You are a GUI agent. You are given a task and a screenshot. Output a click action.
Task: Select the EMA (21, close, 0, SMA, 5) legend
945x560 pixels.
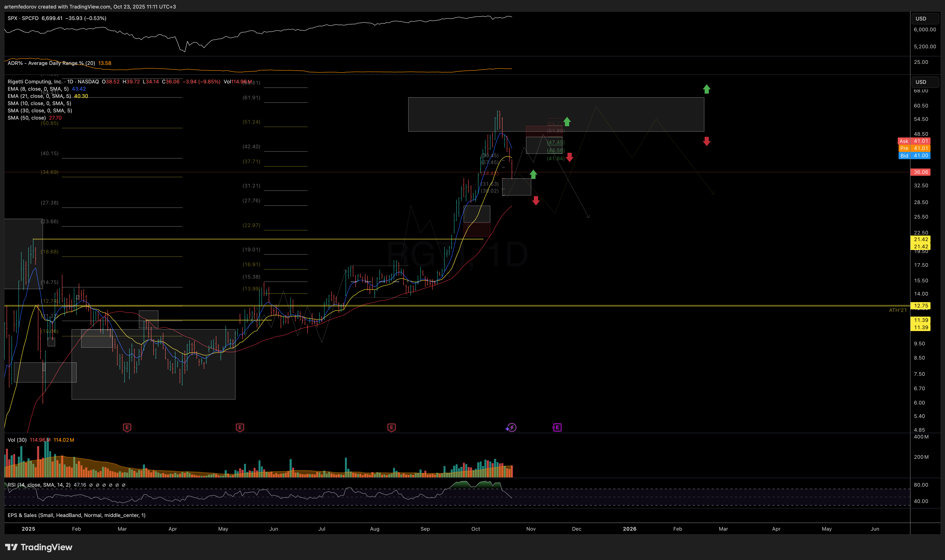39,96
